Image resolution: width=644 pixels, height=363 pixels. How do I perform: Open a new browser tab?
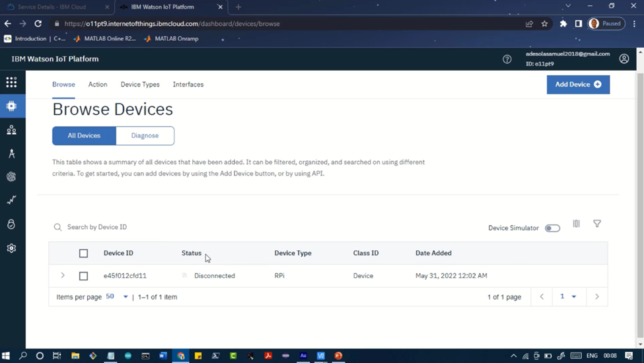(238, 7)
